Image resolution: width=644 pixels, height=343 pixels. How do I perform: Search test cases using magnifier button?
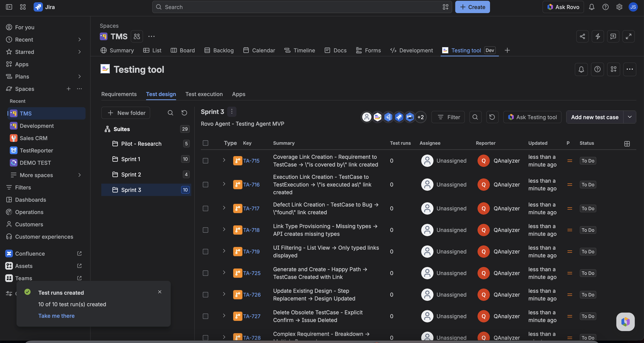pyautogui.click(x=475, y=117)
